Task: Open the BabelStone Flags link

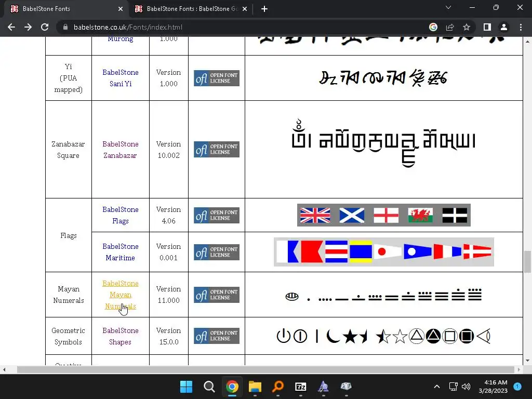Action: pos(121,215)
